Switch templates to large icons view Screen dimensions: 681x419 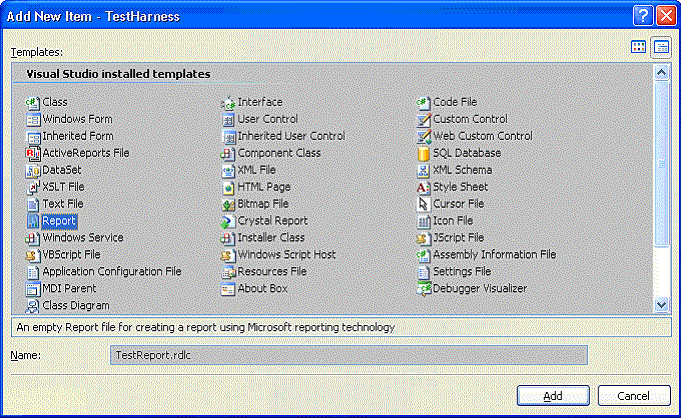[x=638, y=47]
